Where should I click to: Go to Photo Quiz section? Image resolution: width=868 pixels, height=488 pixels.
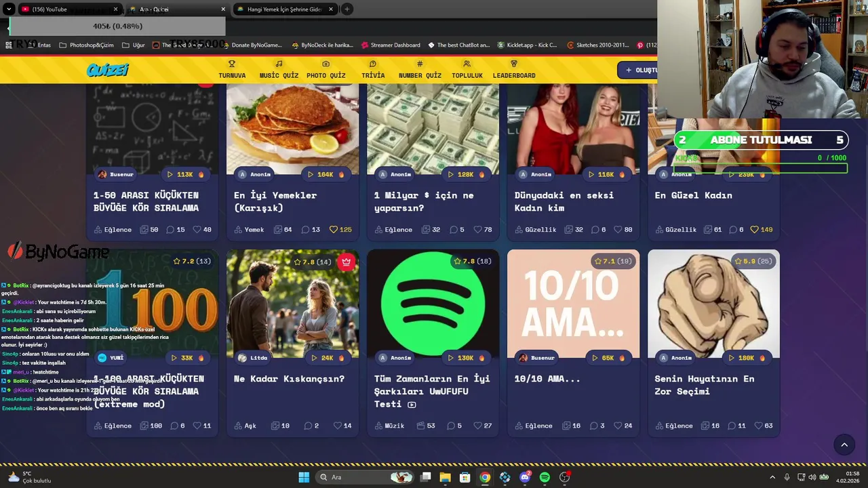pyautogui.click(x=325, y=69)
